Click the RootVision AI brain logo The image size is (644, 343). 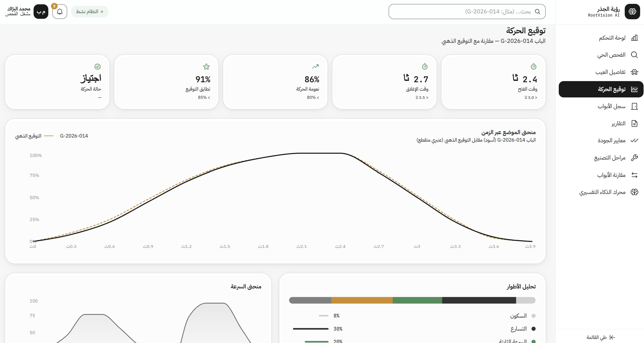[x=632, y=12]
